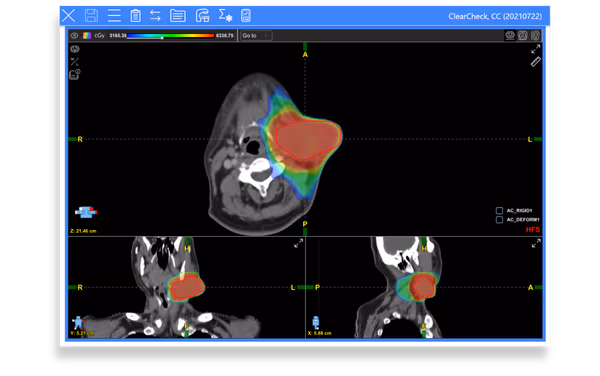Enable the AC_RIGID1 checkbox
The height and width of the screenshot is (376, 600).
coord(499,210)
